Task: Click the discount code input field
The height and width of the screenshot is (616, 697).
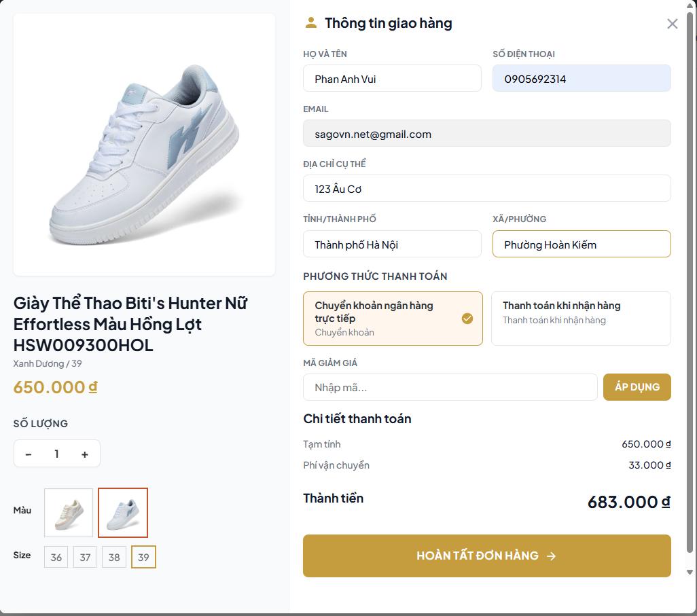Action: pos(450,387)
